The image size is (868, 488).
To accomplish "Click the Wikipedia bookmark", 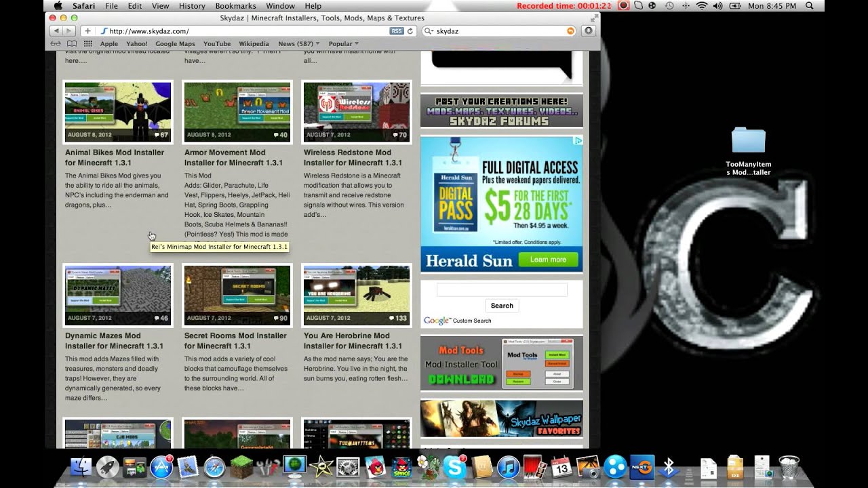I will pos(254,44).
